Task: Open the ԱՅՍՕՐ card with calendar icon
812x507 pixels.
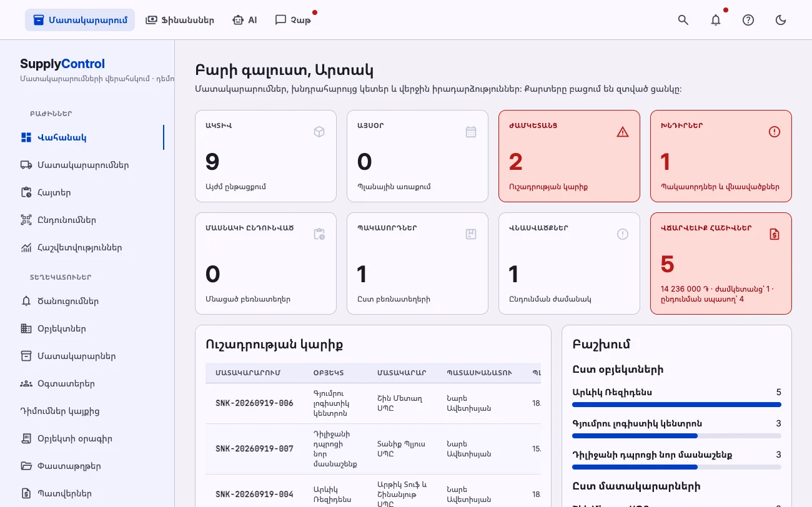Action: (x=417, y=156)
